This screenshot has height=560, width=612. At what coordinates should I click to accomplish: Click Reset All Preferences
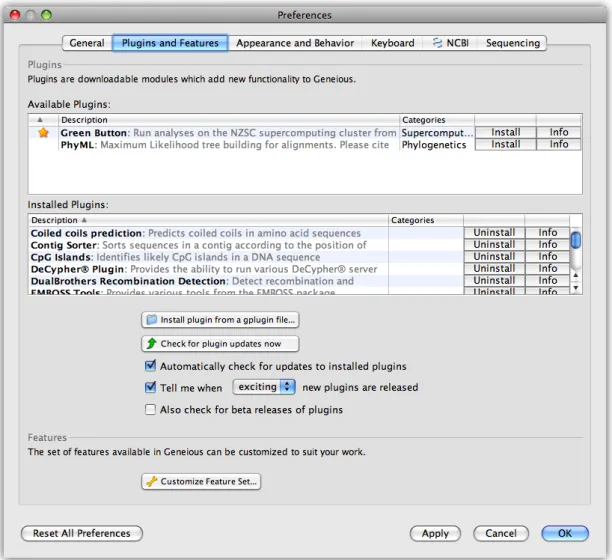pyautogui.click(x=82, y=533)
